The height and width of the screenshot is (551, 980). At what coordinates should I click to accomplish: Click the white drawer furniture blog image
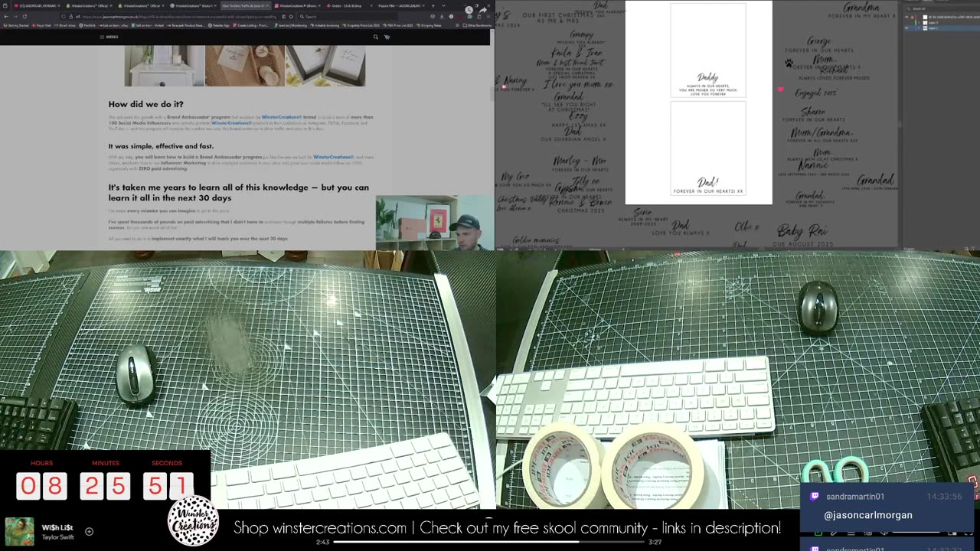[x=164, y=66]
